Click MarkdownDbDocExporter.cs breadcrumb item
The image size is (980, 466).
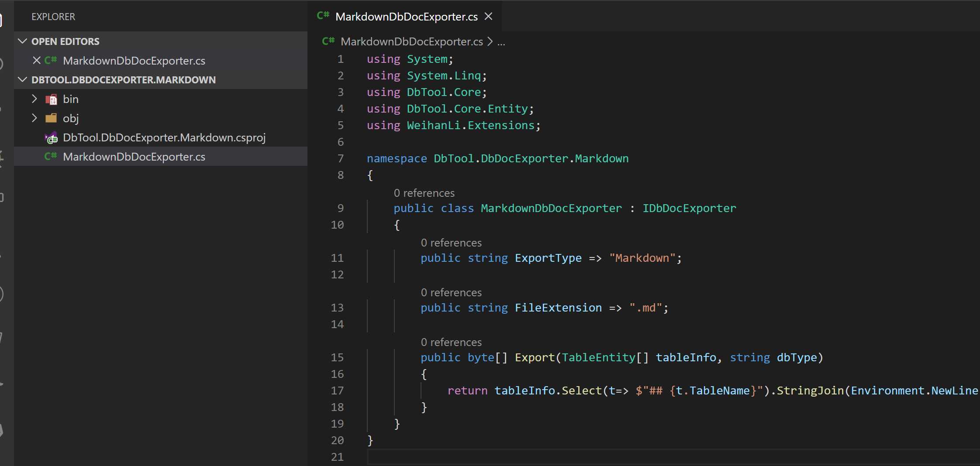tap(412, 41)
